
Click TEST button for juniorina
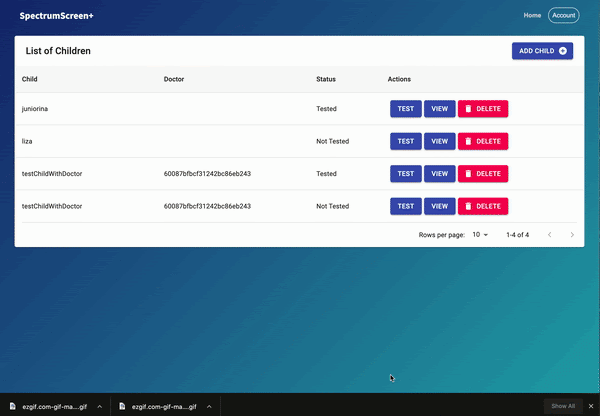click(406, 109)
